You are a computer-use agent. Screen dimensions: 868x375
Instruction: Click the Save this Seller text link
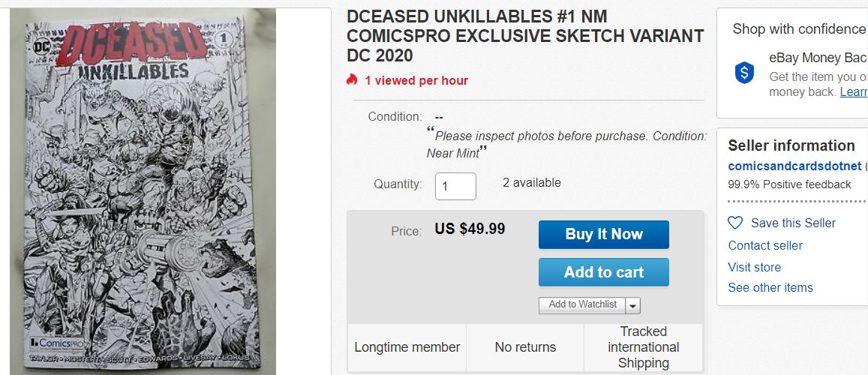792,223
